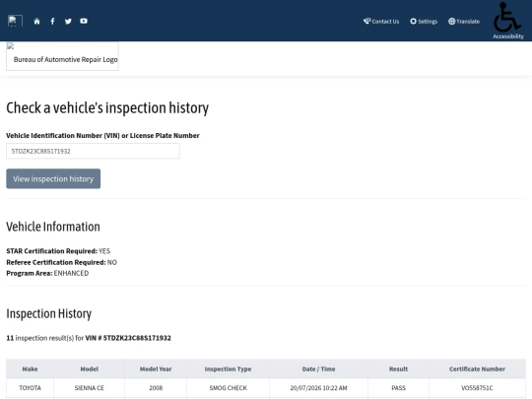Click TOYOTA cell in first row
The height and width of the screenshot is (399, 532).
[30, 388]
